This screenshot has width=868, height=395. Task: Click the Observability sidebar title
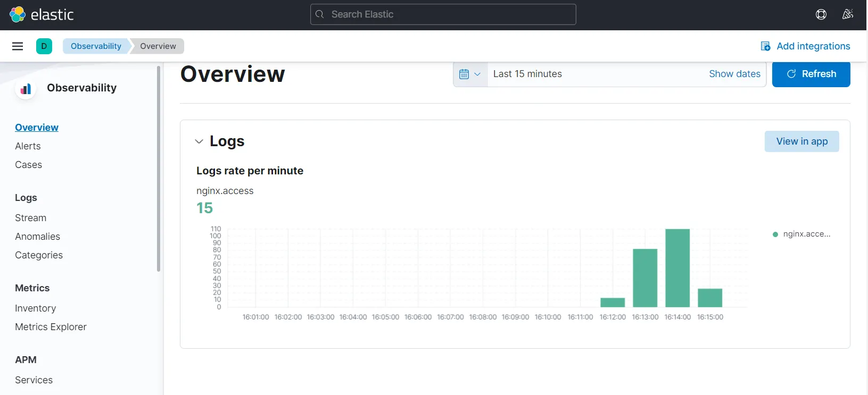81,88
